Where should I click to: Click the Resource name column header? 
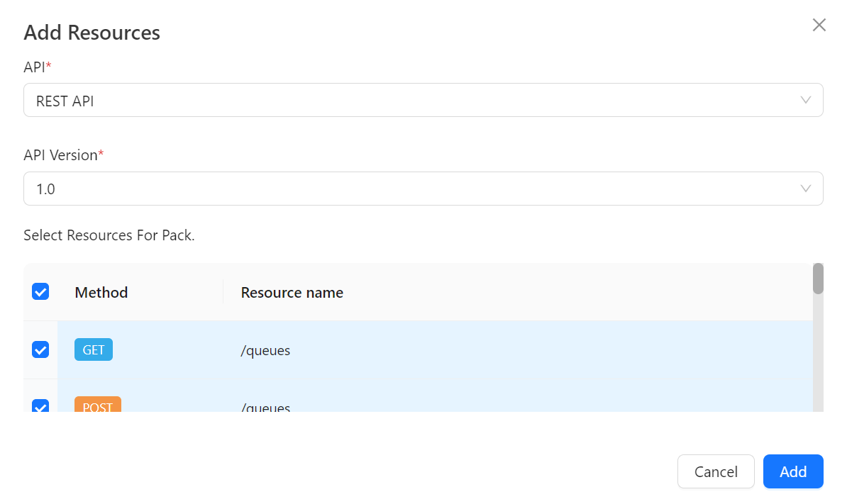click(292, 293)
